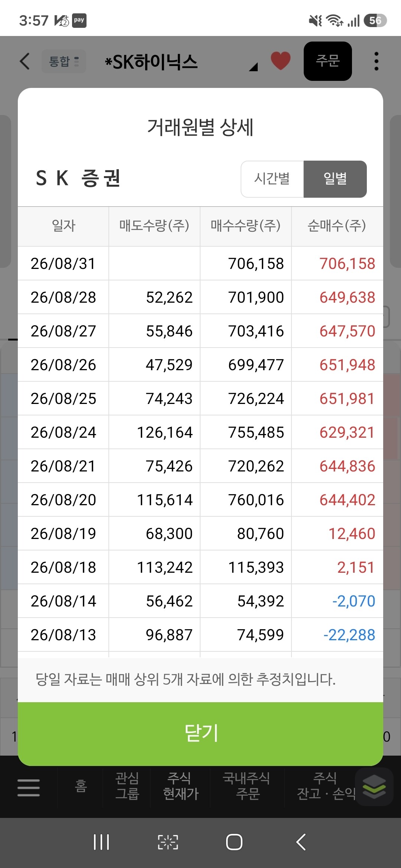Tap the green stacked layers icon
Screen dimensions: 401x868
coord(374,786)
